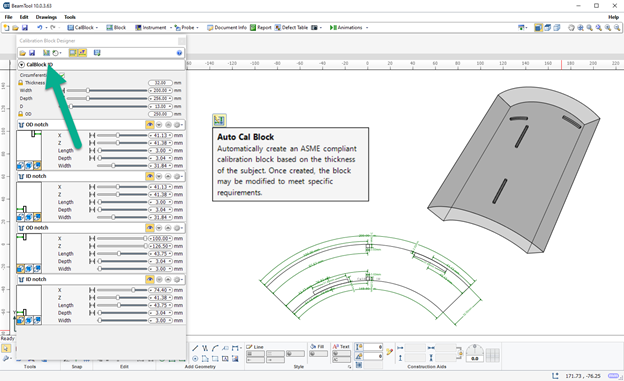Click the Thickness value field 32.00
Screen dimensions: 624x381
pyautogui.click(x=160, y=83)
